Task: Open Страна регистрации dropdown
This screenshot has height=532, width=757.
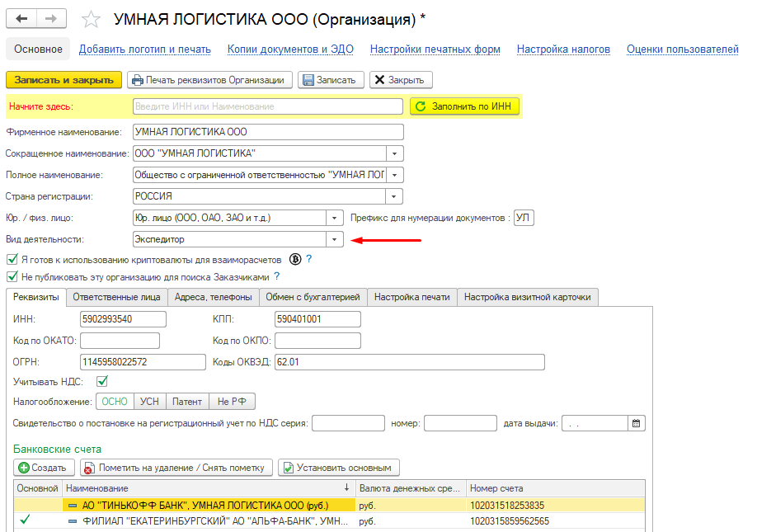Action: [394, 196]
